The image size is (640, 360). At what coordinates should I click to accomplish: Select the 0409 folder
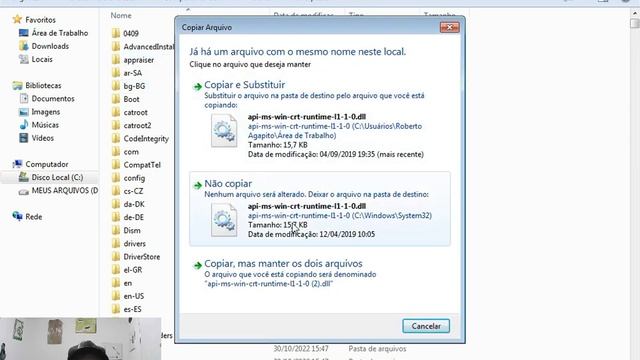131,33
